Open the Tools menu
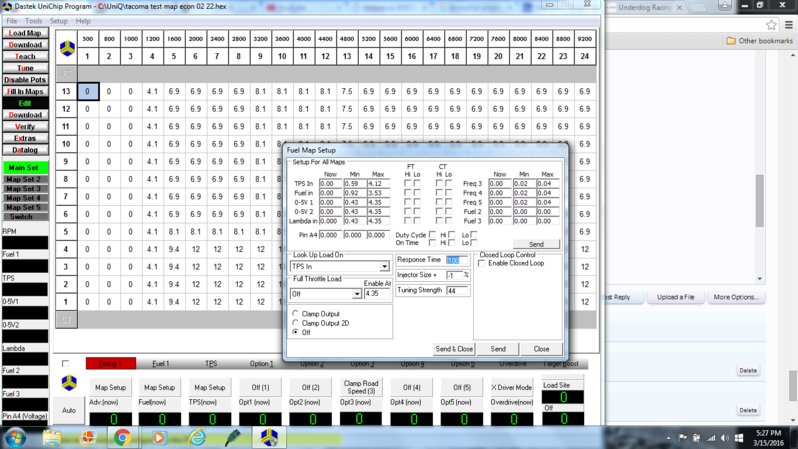The height and width of the screenshot is (449, 798). 34,21
